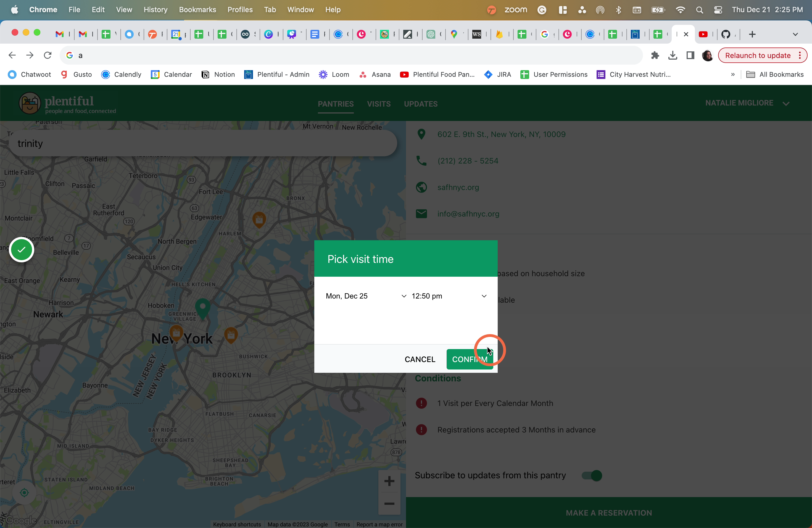812x528 pixels.
Task: Open Calendly bookmark
Action: pos(121,74)
